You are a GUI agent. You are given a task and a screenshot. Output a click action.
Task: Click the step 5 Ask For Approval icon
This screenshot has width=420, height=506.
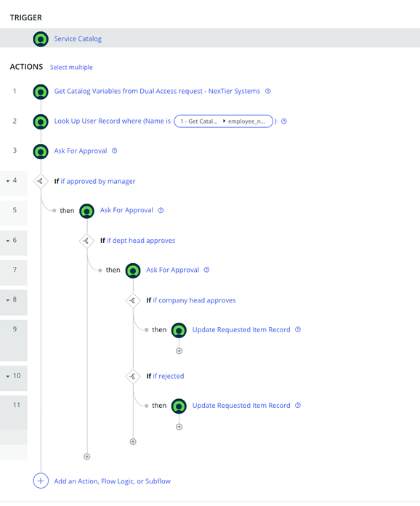click(x=86, y=211)
